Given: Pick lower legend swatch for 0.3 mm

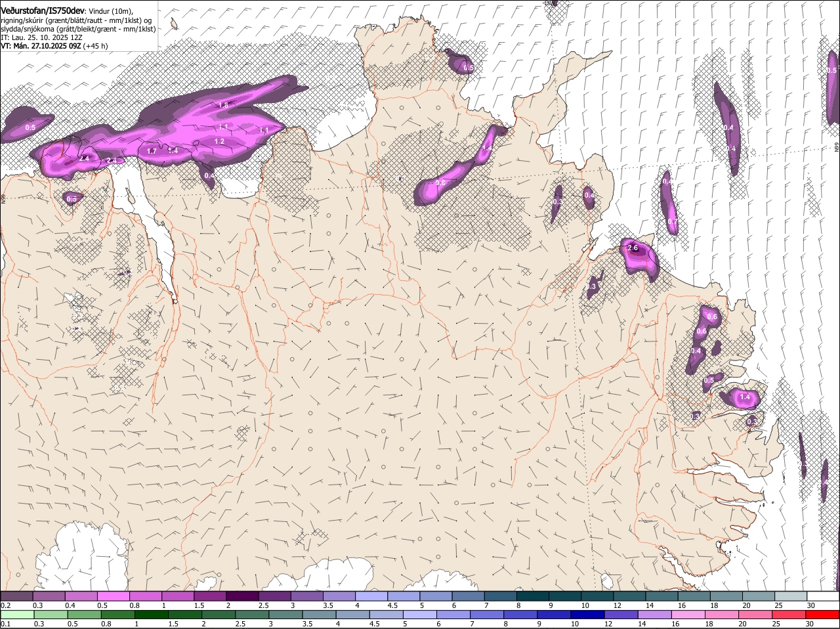Looking at the screenshot, I should point(51,615).
